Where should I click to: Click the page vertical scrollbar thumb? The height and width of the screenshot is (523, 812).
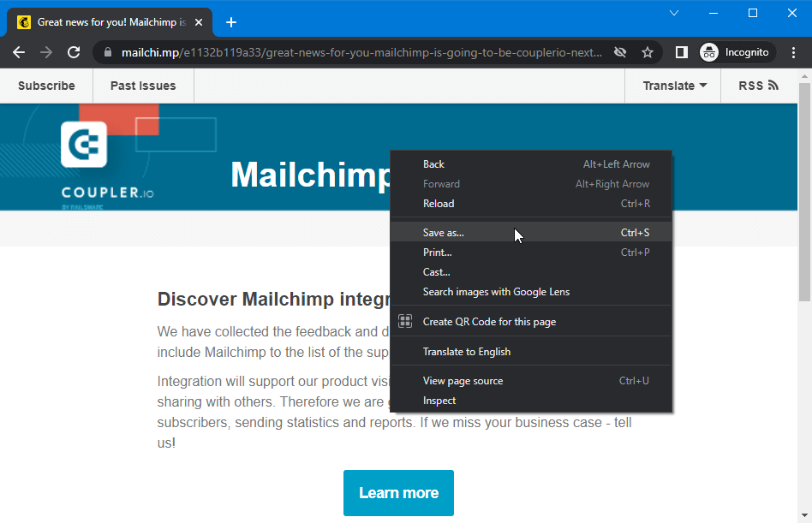click(804, 192)
